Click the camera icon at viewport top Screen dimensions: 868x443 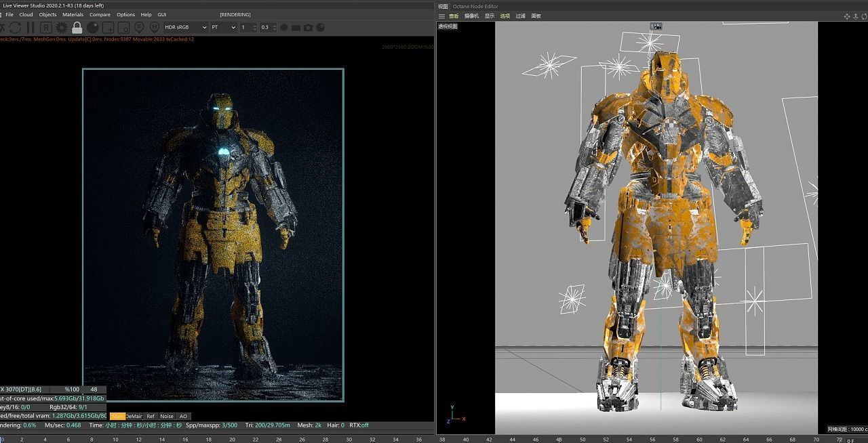click(x=656, y=26)
